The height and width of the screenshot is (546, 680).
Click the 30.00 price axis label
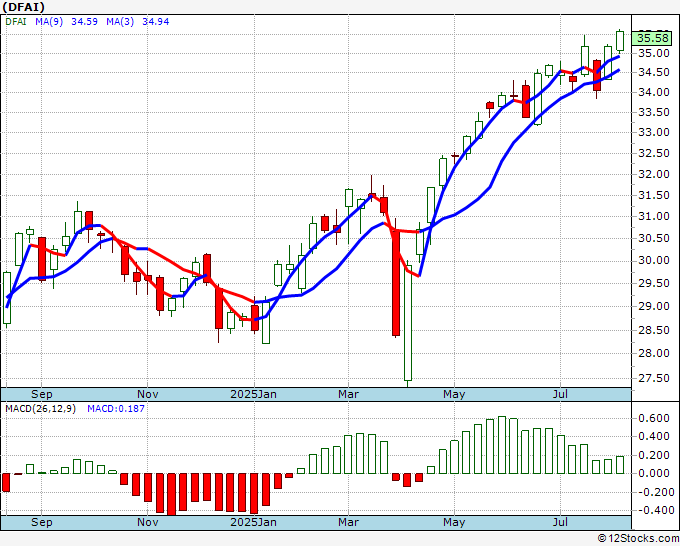tap(654, 261)
